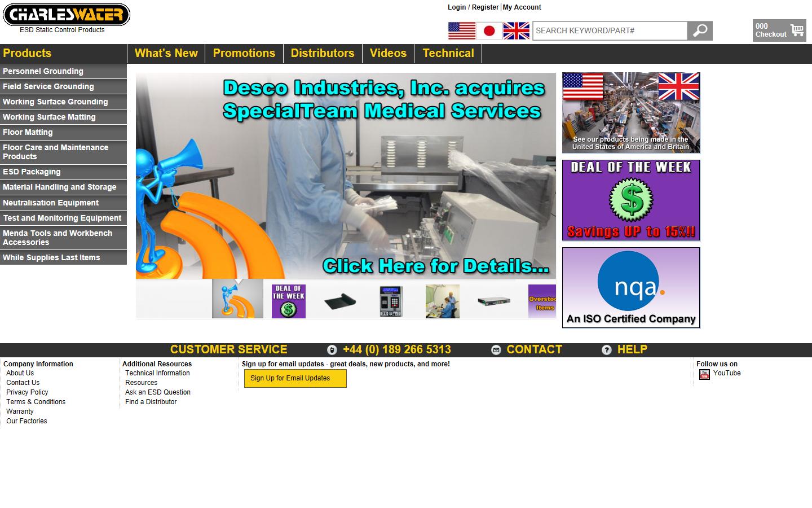This screenshot has width=812, height=508.
Task: Open the Promotions tab
Action: 244,53
